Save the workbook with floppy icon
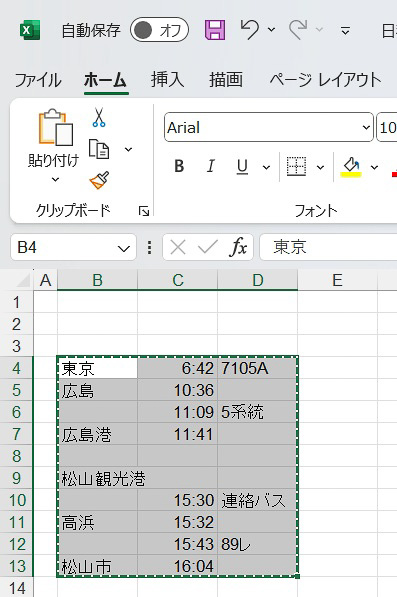 [x=215, y=30]
